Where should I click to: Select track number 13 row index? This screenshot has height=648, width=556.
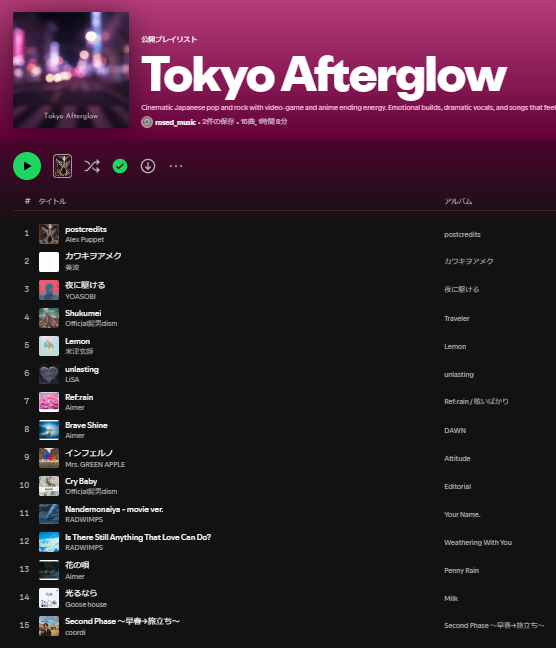tap(24, 569)
